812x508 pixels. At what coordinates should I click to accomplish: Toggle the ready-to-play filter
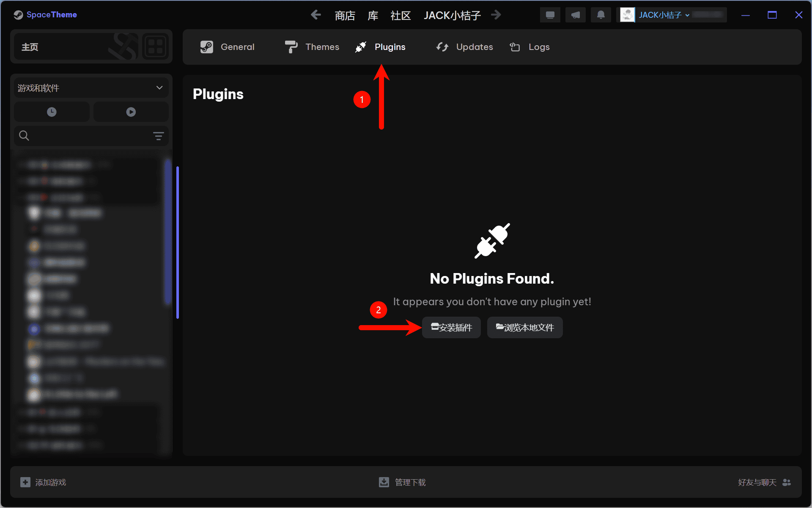[131, 112]
